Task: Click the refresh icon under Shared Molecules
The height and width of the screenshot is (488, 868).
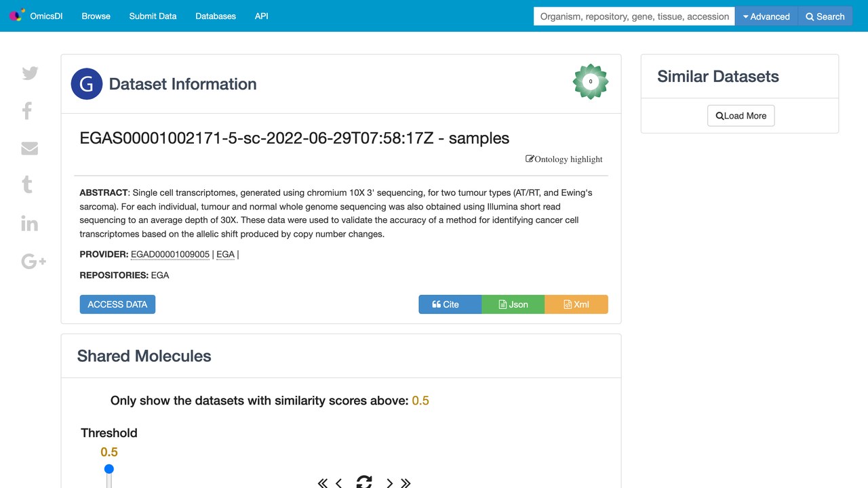Action: point(364,482)
